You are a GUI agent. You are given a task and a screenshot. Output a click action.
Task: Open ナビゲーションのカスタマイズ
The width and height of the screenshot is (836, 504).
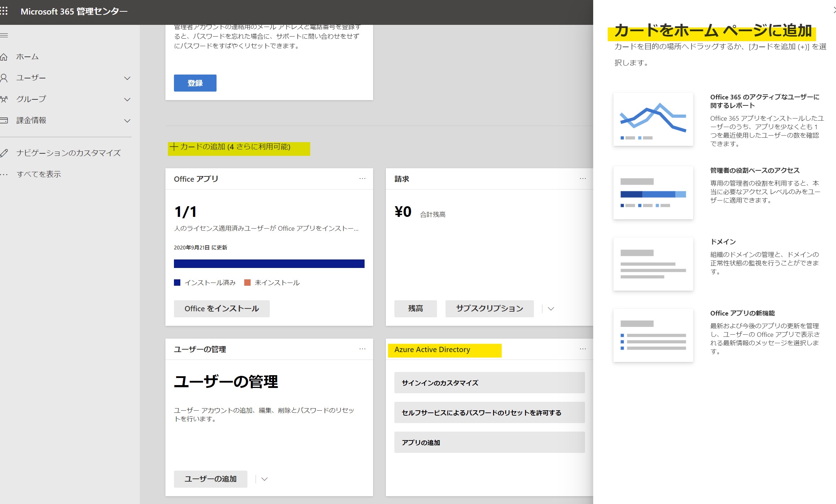point(69,153)
